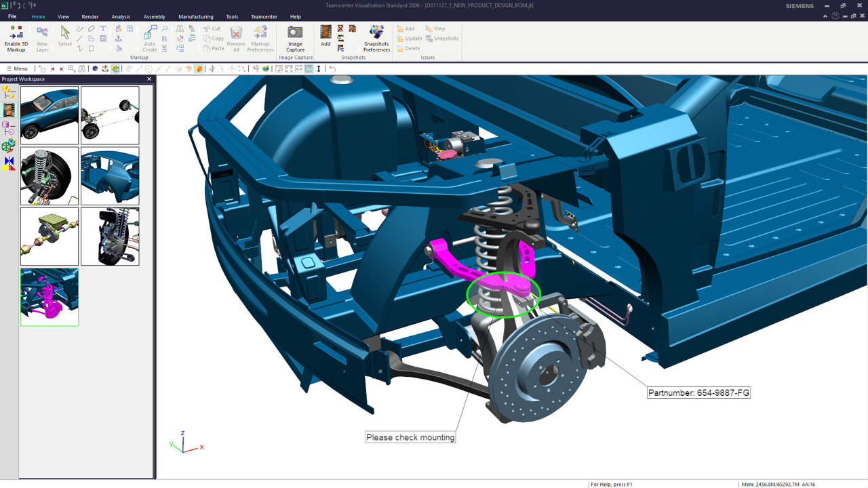This screenshot has height=488, width=868.
Task: Select the green engine axle snapshot thumbnail
Action: tap(50, 237)
